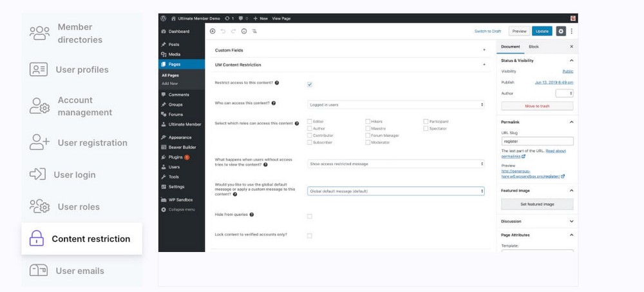
Task: Open block navigation list icon
Action: [254, 31]
